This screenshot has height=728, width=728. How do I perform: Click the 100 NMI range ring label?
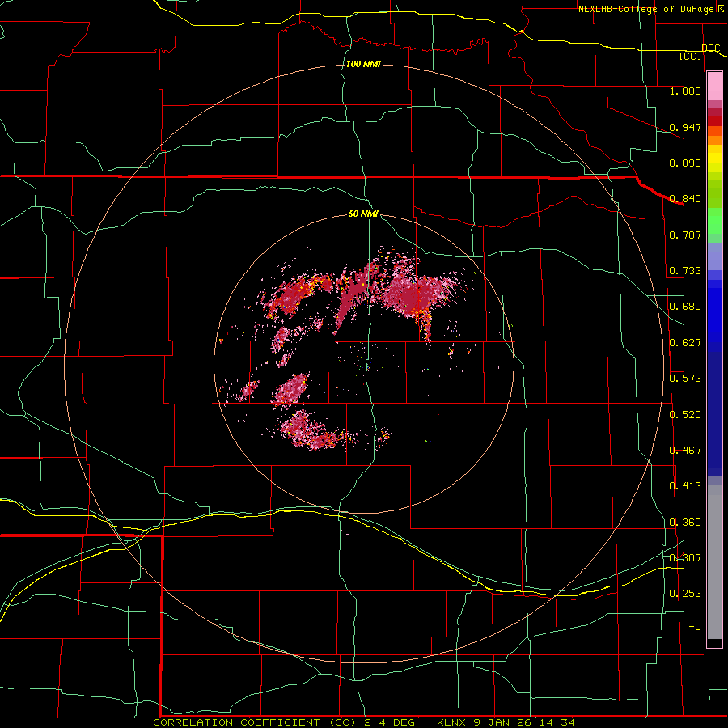coord(363,64)
